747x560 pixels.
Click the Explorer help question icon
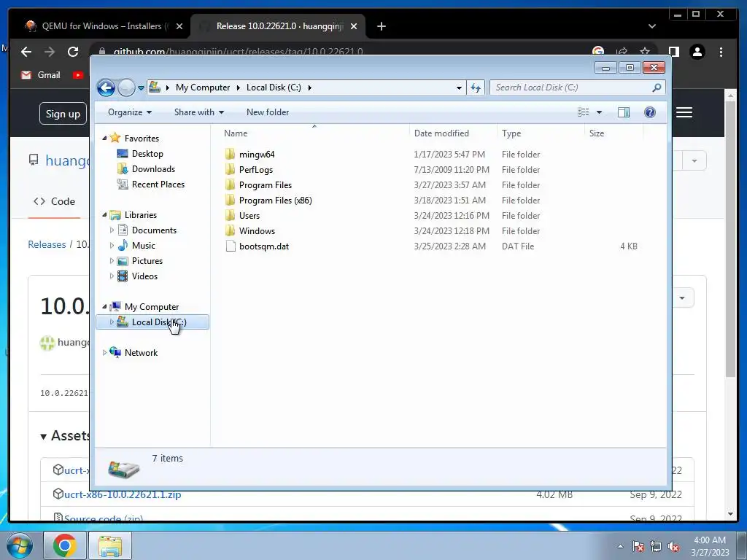650,112
